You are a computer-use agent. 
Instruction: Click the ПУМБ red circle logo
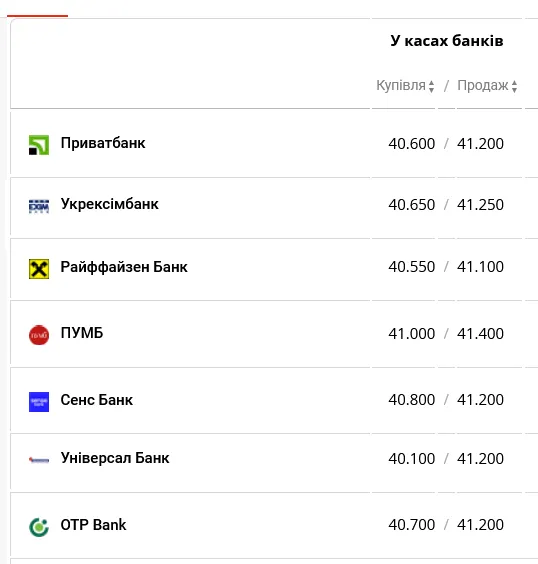point(39,335)
